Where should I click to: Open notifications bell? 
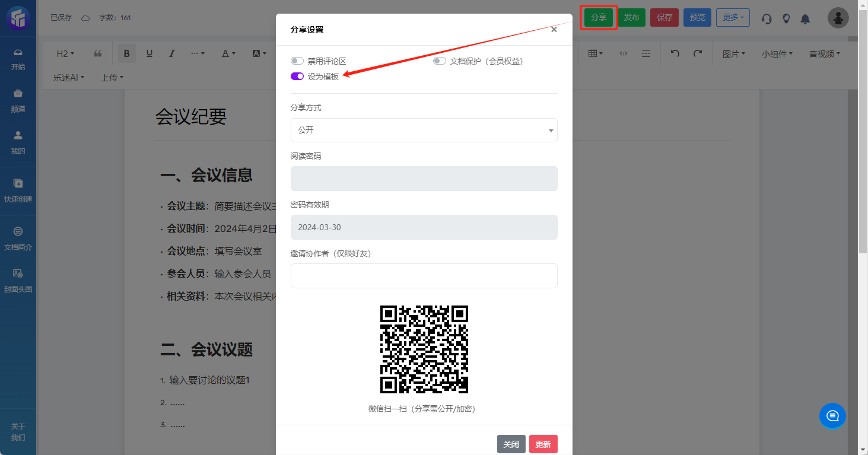pyautogui.click(x=805, y=18)
